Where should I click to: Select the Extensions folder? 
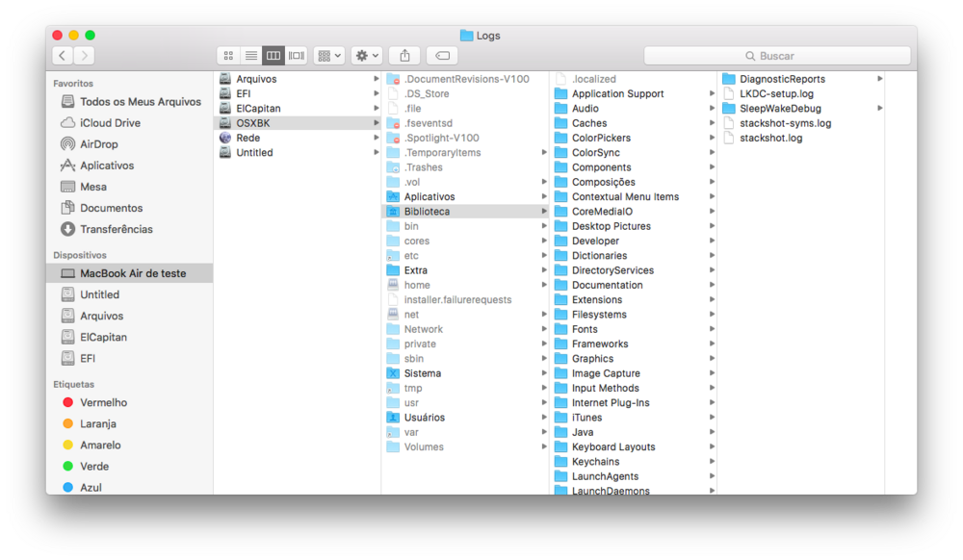[597, 300]
